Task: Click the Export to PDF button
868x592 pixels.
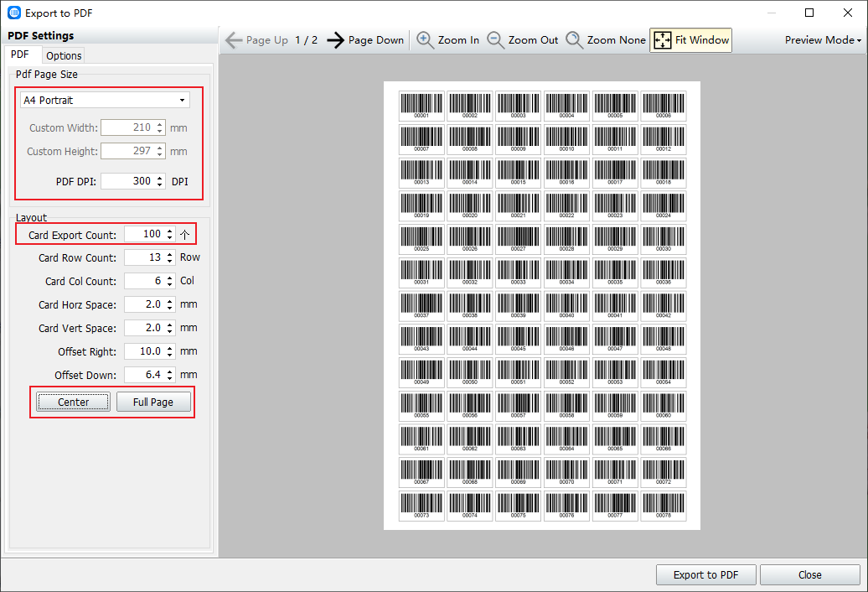Action: click(705, 575)
